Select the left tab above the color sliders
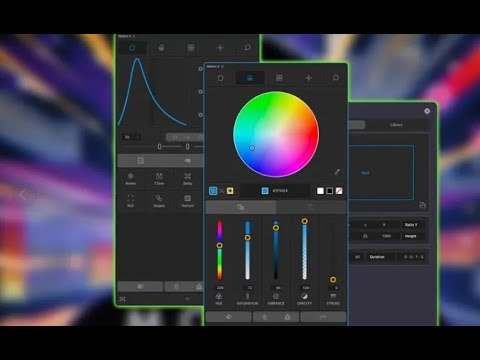This screenshot has height=360, width=480. click(x=241, y=207)
